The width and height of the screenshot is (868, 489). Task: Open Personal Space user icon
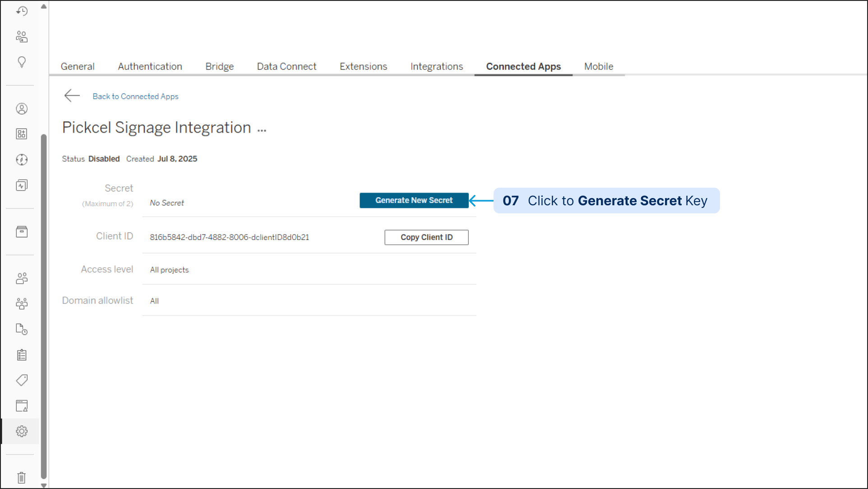(22, 109)
